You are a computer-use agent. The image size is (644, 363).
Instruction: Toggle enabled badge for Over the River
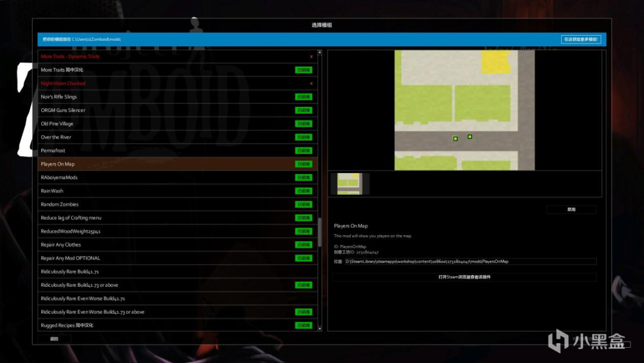(x=303, y=137)
